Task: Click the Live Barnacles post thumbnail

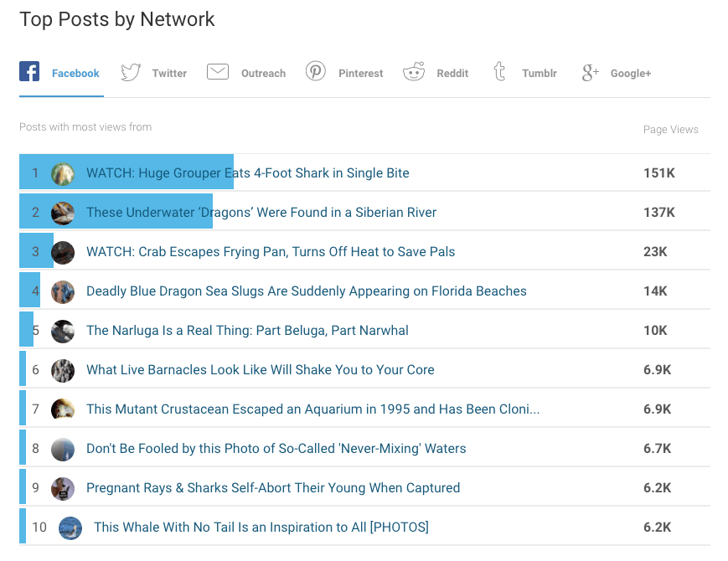Action: tap(63, 370)
